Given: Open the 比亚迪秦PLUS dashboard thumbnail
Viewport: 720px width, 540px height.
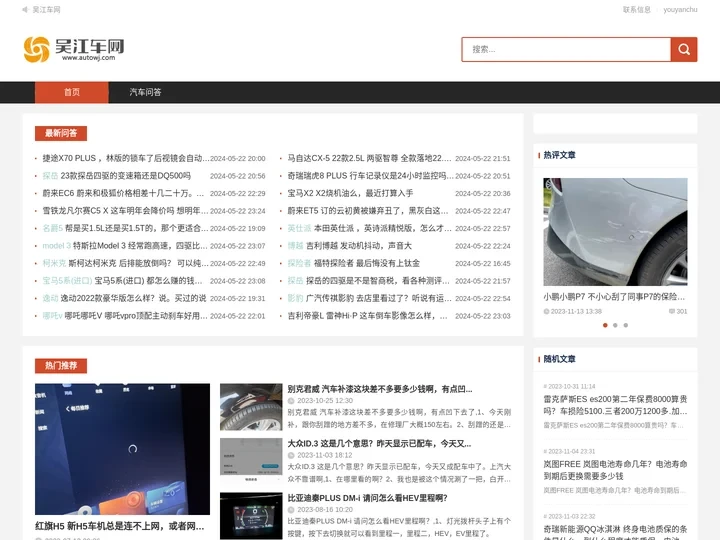Looking at the screenshot, I should (251, 516).
